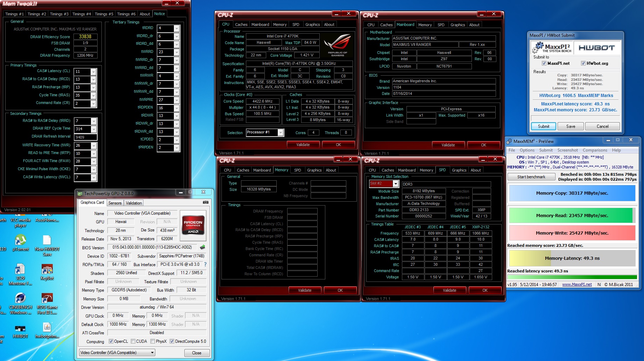Toggle the DirectCompute 5.0 checkbox

click(172, 341)
